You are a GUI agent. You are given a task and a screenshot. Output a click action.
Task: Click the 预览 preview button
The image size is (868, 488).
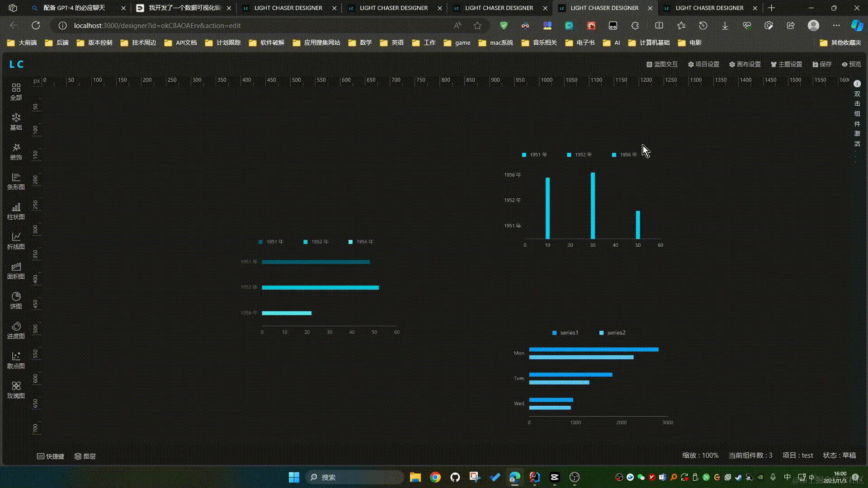pos(851,64)
